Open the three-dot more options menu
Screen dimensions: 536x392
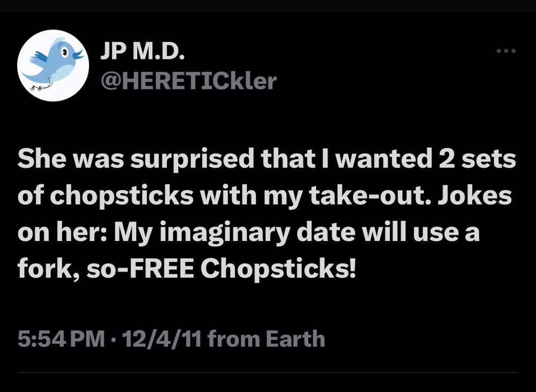coord(505,51)
